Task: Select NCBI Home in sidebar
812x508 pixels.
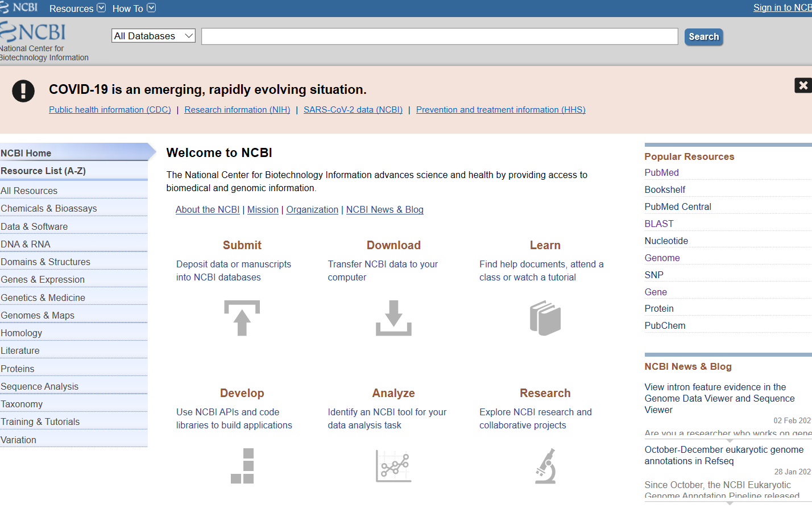Action: tap(74, 152)
